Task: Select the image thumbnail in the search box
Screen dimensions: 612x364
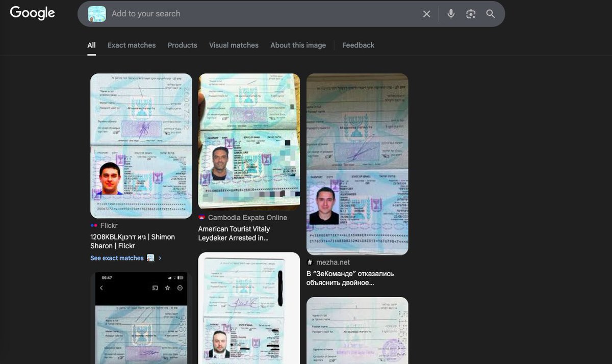Action: pyautogui.click(x=97, y=14)
